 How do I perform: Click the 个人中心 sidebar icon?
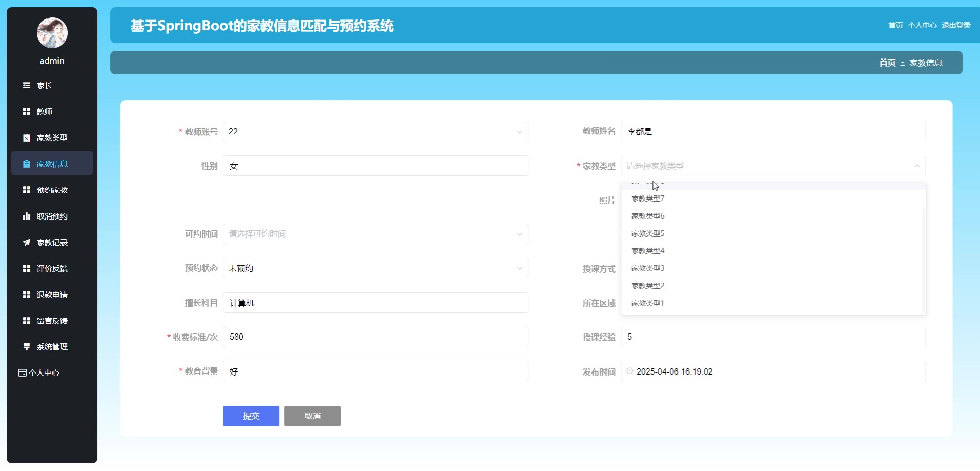tap(23, 373)
